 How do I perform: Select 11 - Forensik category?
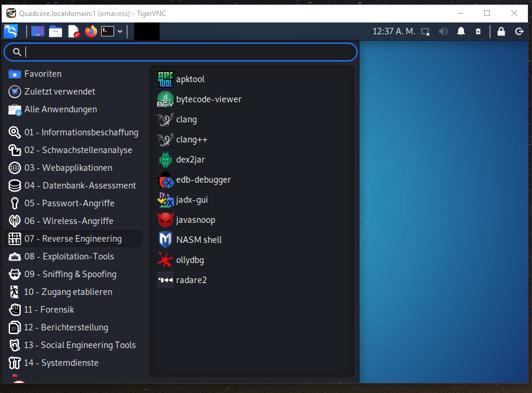point(74,310)
